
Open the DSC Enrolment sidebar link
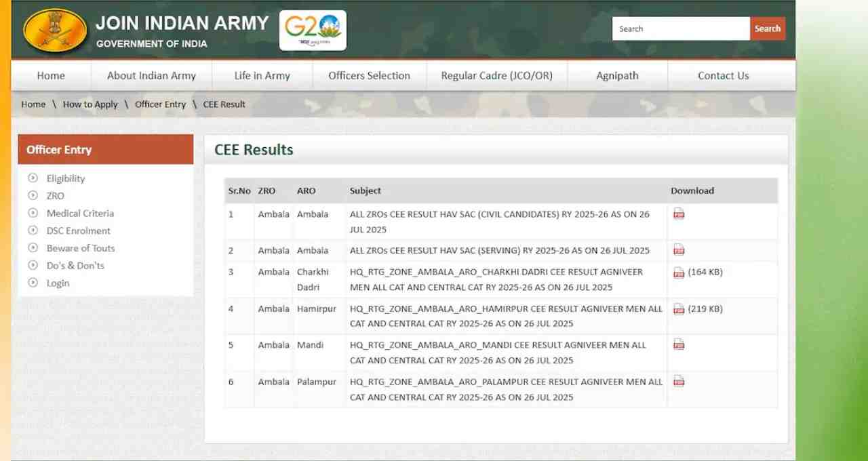78,230
